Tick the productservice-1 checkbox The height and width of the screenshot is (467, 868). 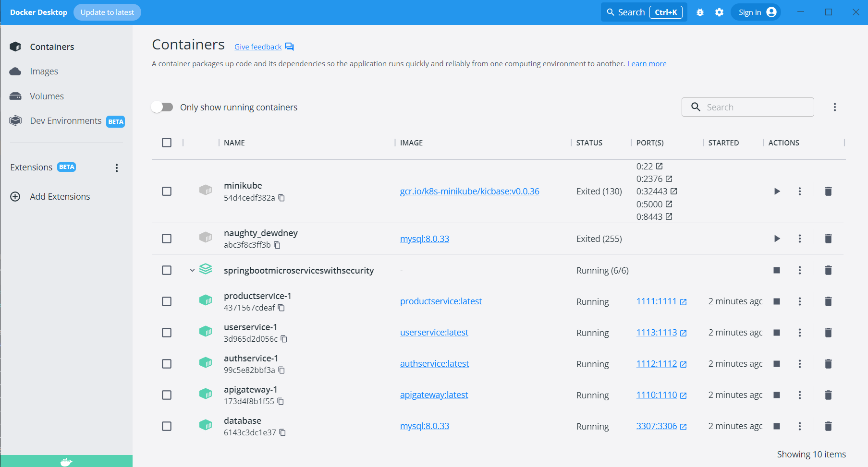tap(167, 301)
